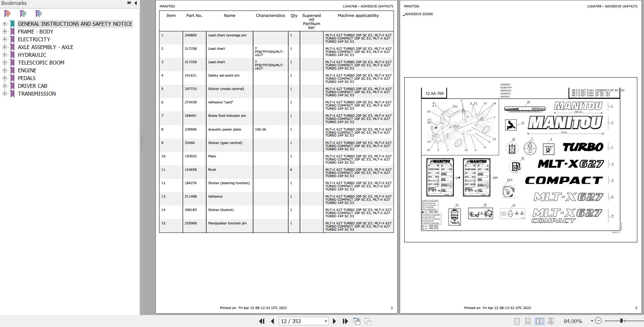Select the DRIVER CAB bookmark

32,86
